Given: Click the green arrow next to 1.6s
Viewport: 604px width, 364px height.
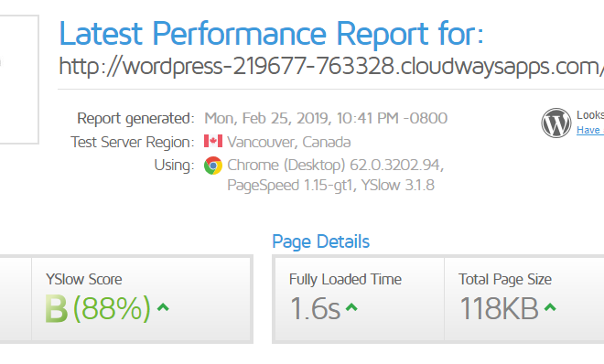Looking at the screenshot, I should coord(351,307).
